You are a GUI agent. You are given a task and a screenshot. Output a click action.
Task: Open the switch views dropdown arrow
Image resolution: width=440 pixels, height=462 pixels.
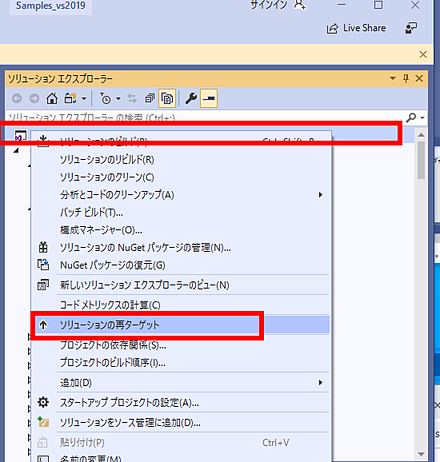pos(84,99)
